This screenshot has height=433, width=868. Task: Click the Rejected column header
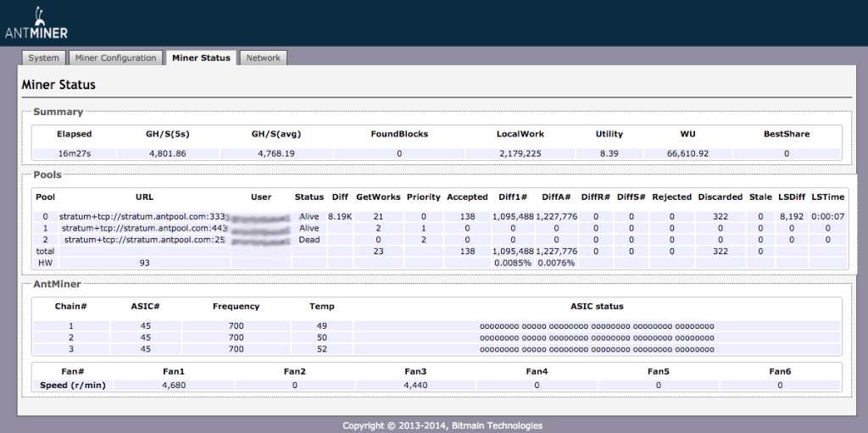(671, 197)
